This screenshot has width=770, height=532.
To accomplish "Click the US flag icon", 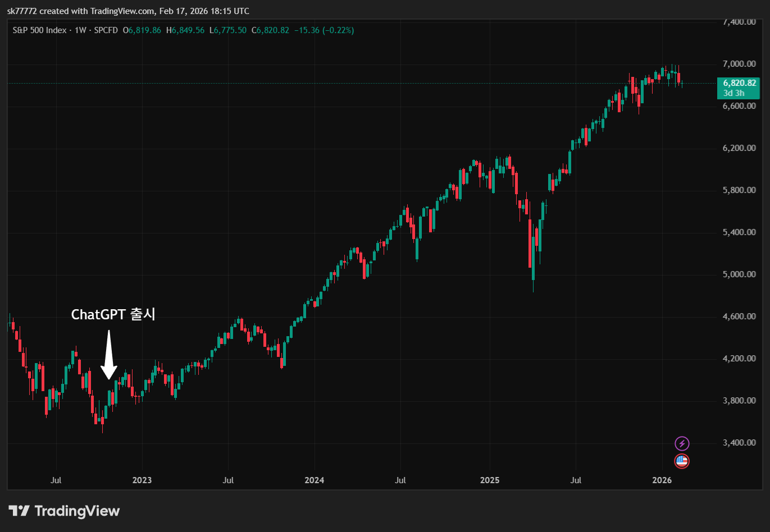I will pyautogui.click(x=682, y=461).
